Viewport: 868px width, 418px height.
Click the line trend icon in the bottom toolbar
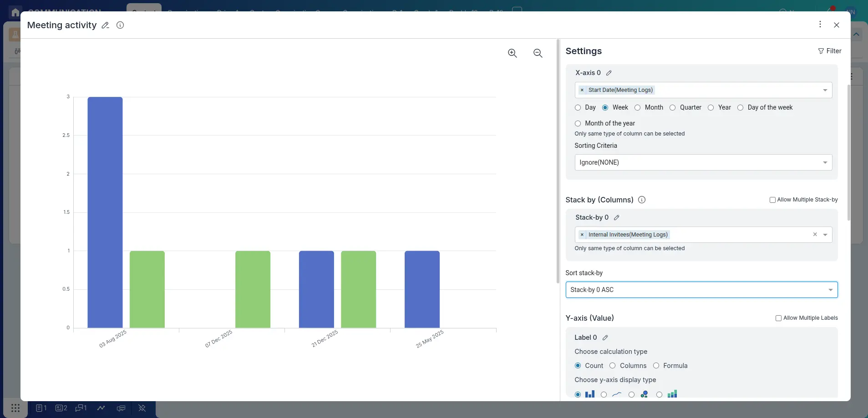point(101,408)
